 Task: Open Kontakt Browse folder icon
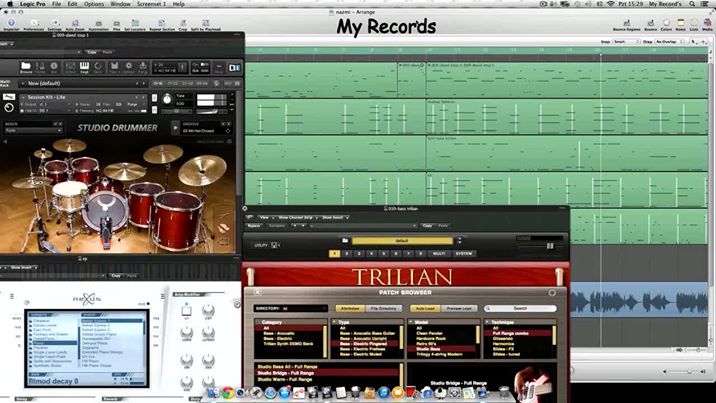[26, 68]
